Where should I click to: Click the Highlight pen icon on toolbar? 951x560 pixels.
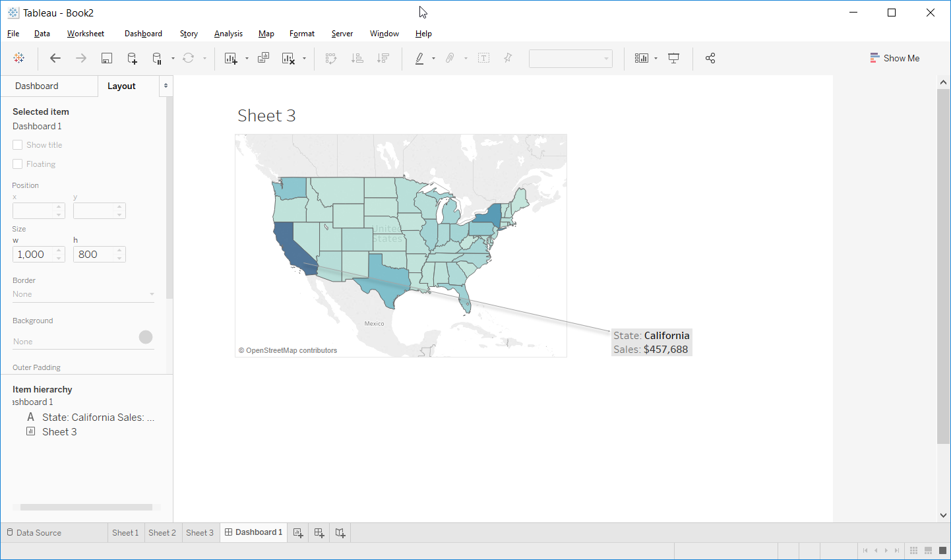tap(421, 58)
